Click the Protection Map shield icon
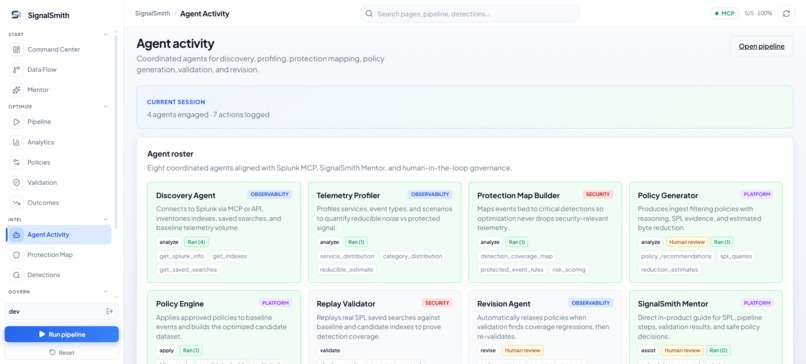 click(x=16, y=254)
